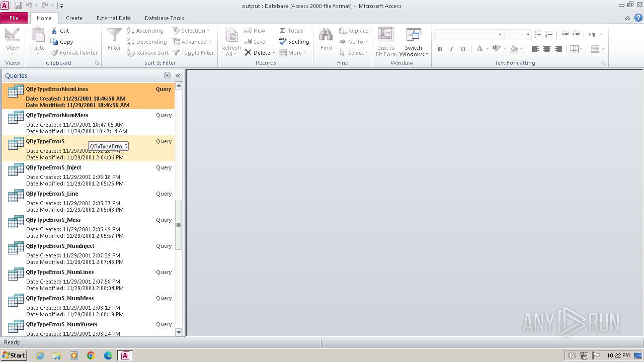This screenshot has height=362, width=644.
Task: Open the Gridlines dropdown
Action: coord(577,49)
